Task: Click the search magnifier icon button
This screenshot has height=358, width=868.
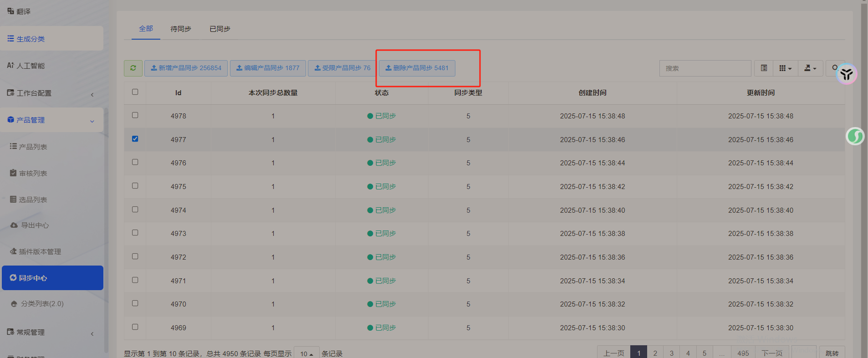Action: coord(834,68)
